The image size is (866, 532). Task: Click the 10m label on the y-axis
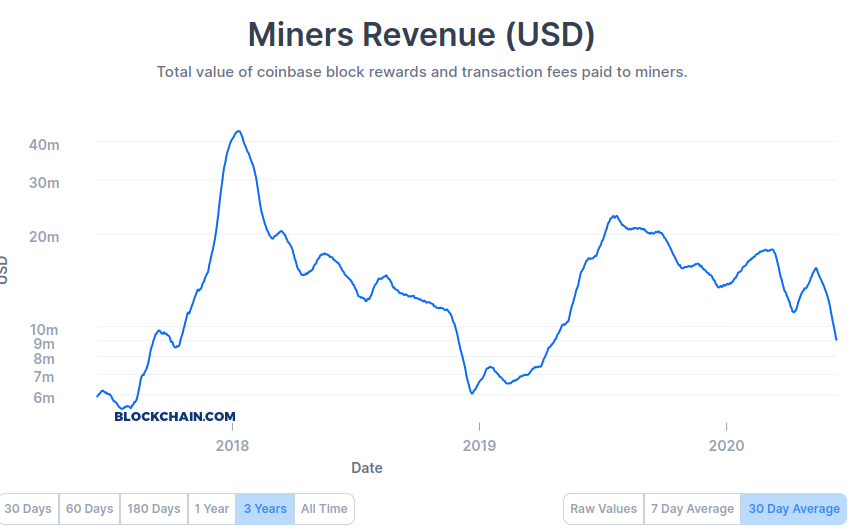[44, 330]
